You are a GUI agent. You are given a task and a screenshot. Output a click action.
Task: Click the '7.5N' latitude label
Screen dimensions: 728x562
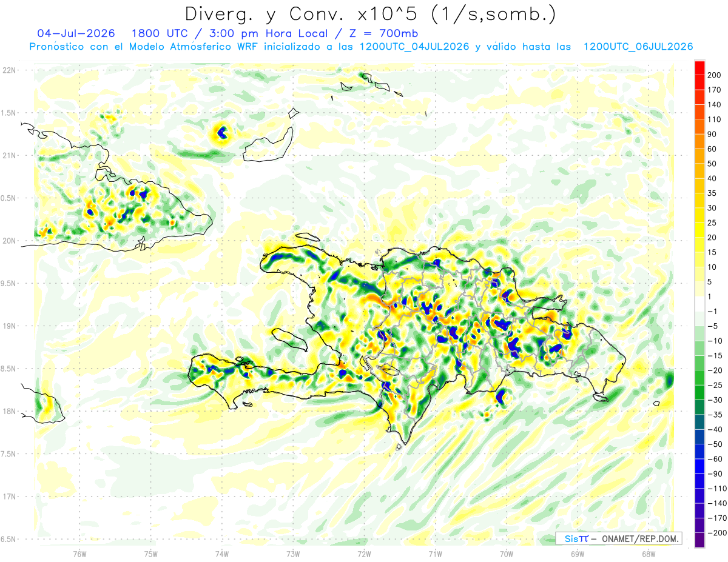click(7, 453)
